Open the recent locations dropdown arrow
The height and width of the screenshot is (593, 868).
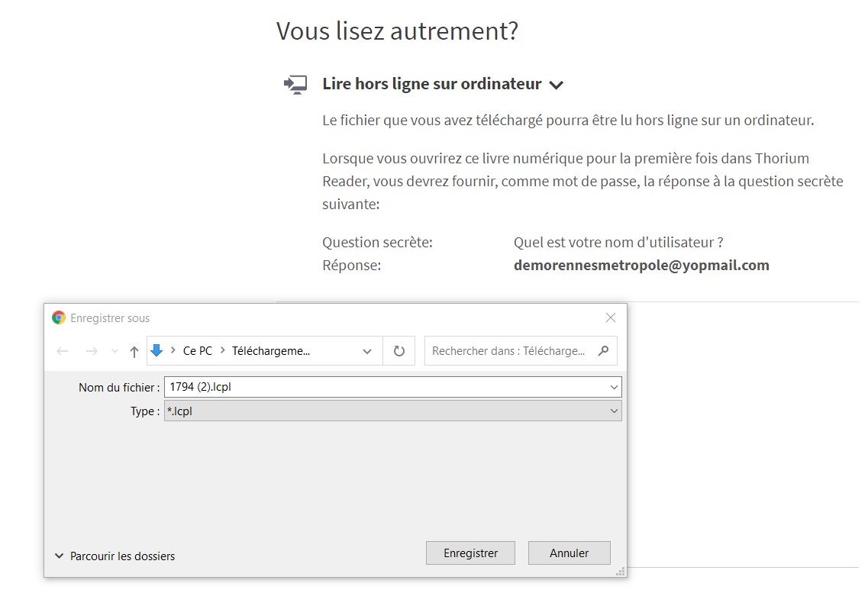click(x=115, y=351)
